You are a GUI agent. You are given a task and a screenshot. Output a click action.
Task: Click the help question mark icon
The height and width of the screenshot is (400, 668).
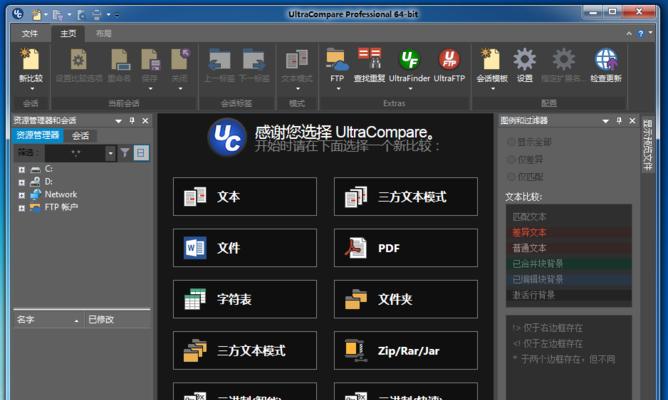click(640, 34)
